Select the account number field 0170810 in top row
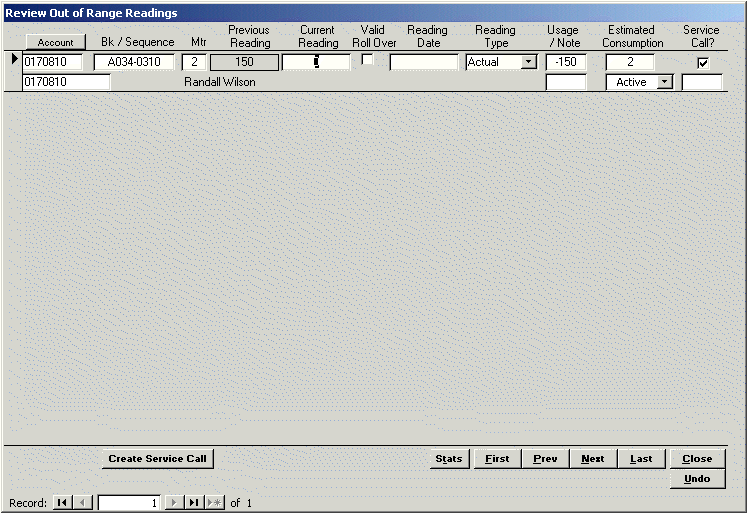The image size is (747, 513). click(x=52, y=62)
